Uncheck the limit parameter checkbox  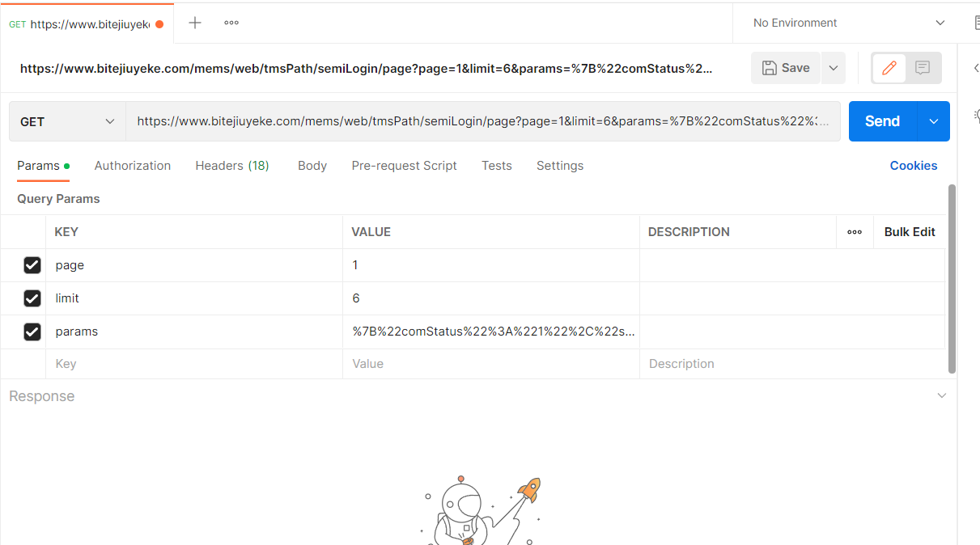(x=32, y=298)
